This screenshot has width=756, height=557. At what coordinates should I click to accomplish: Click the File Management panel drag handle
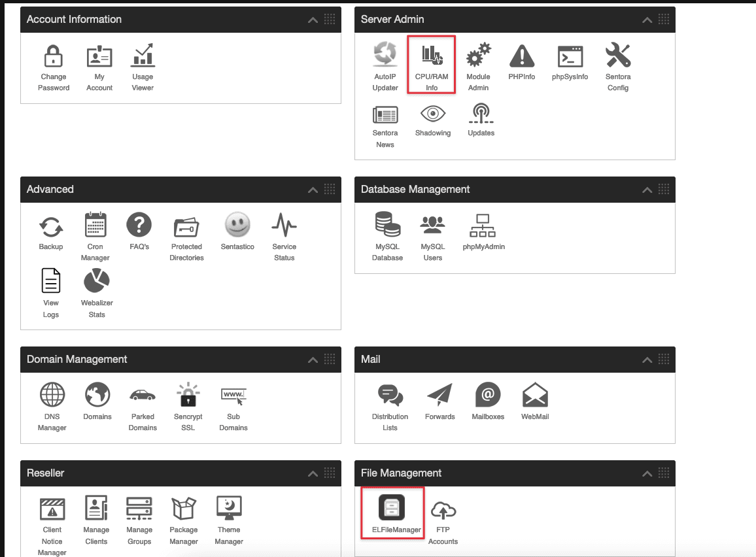664,473
